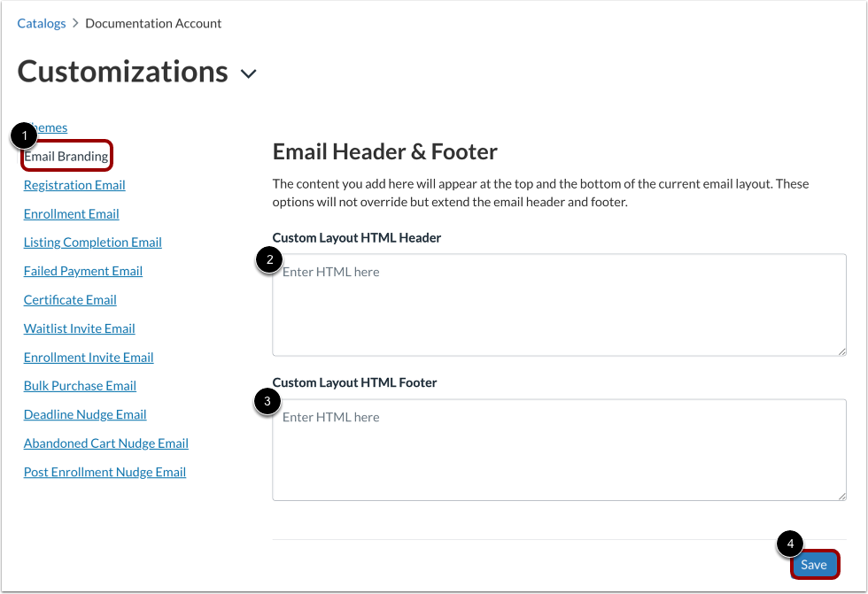Open the Registration Email settings
Image resolution: width=868 pixels, height=594 pixels.
74,185
